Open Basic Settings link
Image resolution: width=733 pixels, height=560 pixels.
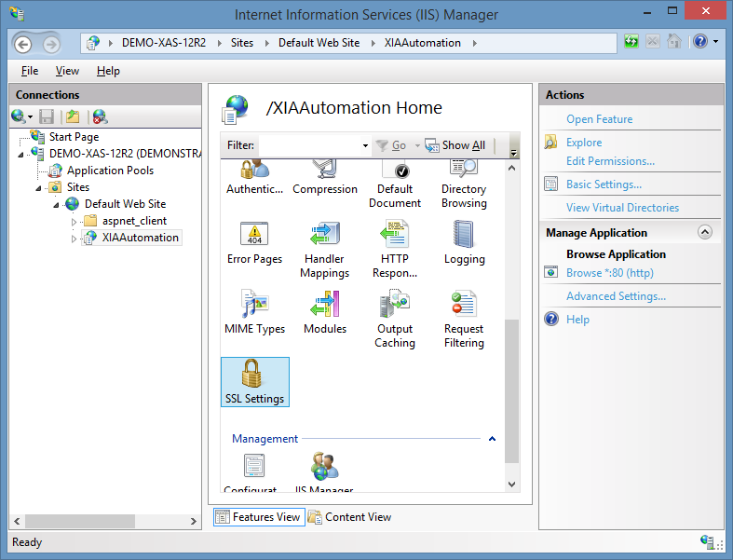coord(604,184)
